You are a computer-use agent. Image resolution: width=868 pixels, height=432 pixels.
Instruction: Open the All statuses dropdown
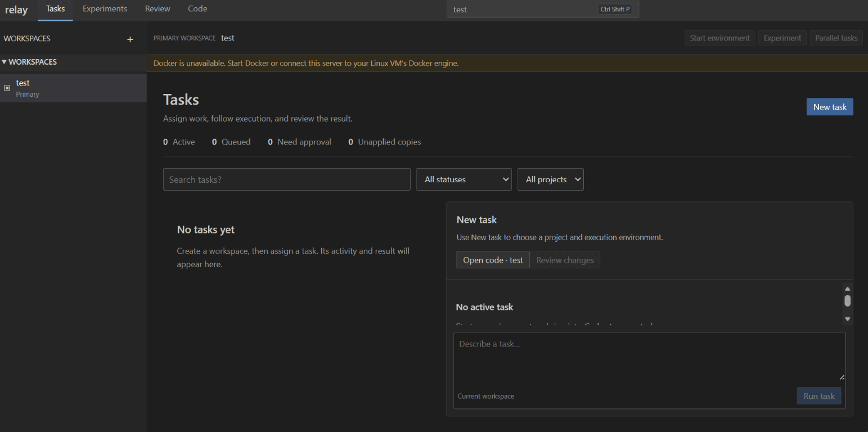(464, 179)
